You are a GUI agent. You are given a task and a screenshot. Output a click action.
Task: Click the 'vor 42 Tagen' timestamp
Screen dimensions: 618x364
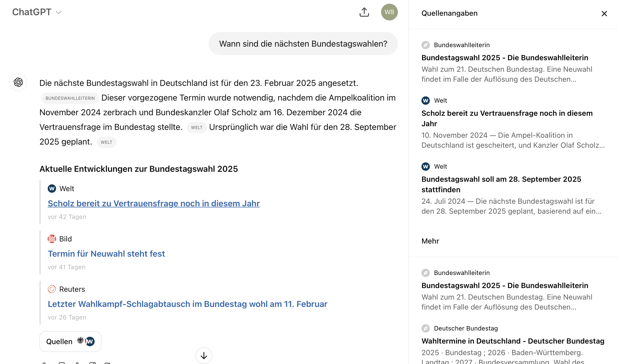(67, 217)
